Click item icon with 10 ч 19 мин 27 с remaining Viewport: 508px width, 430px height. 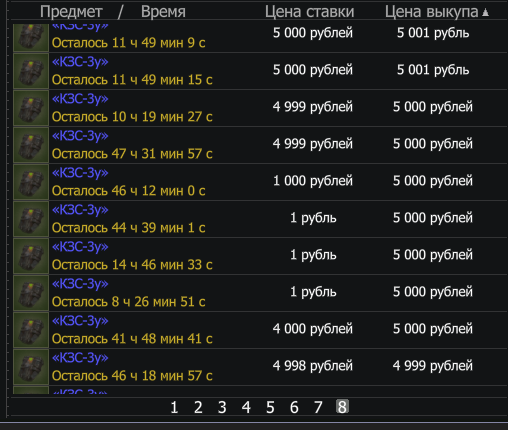pyautogui.click(x=31, y=108)
